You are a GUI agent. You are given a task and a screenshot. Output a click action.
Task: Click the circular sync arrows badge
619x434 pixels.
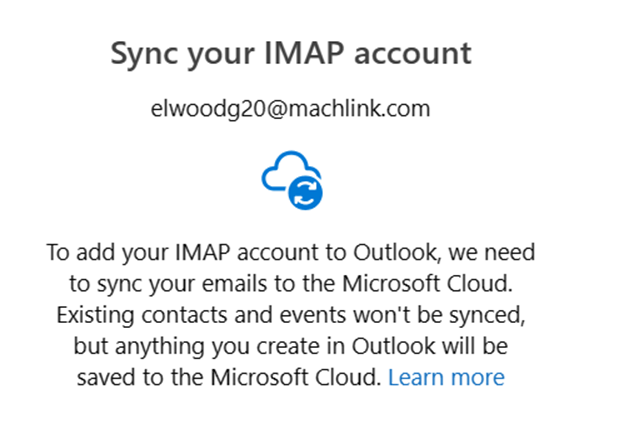click(x=303, y=193)
